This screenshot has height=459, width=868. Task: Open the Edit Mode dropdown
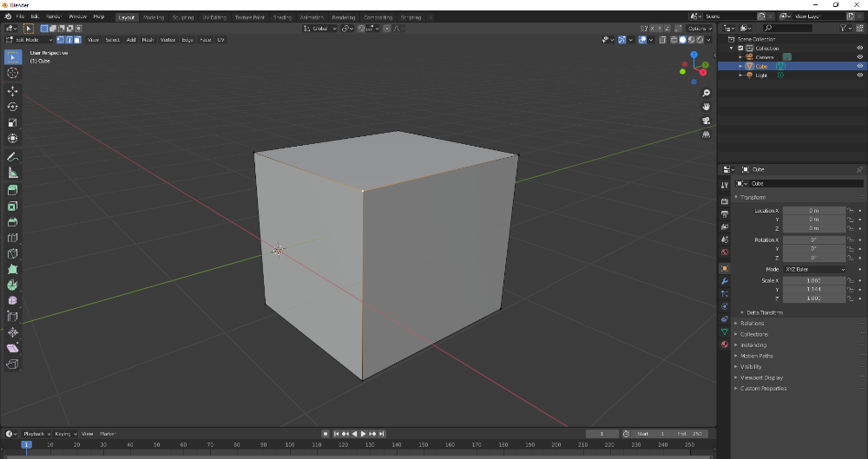pyautogui.click(x=30, y=40)
